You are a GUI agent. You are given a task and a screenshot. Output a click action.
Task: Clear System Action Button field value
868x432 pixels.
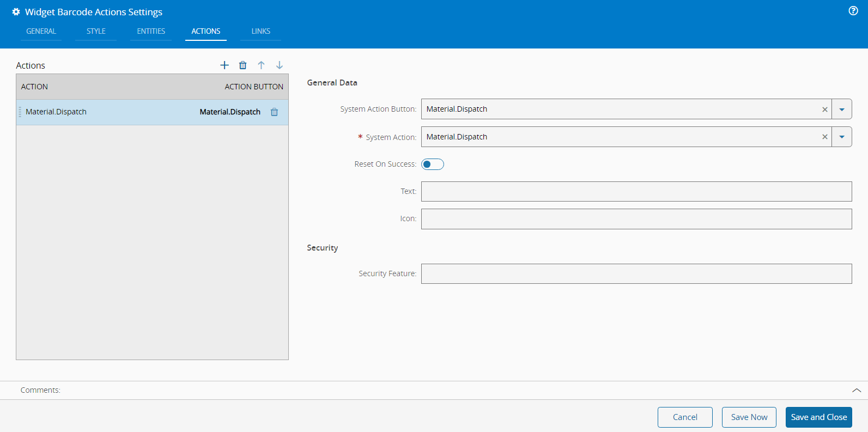[x=825, y=109]
